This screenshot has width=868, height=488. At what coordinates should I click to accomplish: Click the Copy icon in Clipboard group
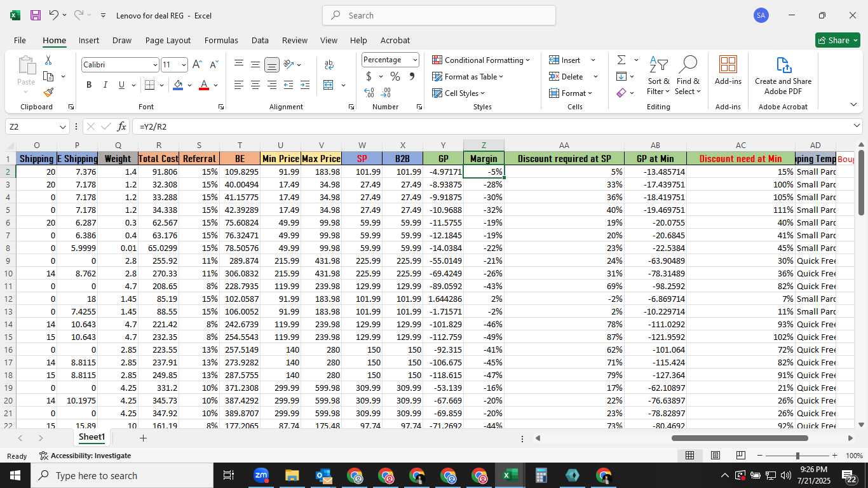(48, 76)
